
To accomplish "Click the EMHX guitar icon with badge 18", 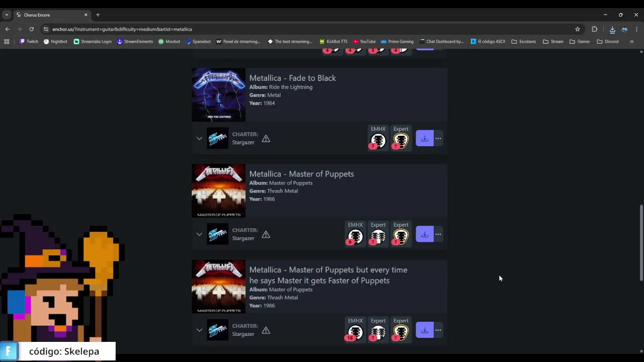I will click(355, 333).
